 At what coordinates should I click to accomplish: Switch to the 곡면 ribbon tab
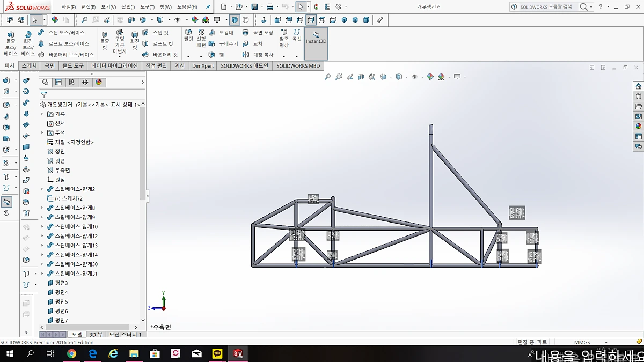49,66
